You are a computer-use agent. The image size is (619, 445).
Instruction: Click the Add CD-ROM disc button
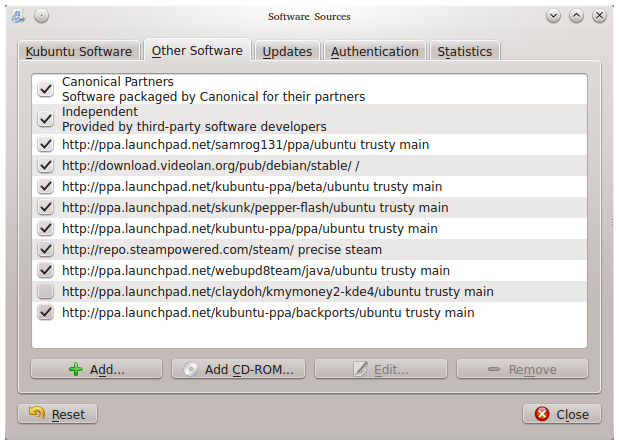coord(237,369)
